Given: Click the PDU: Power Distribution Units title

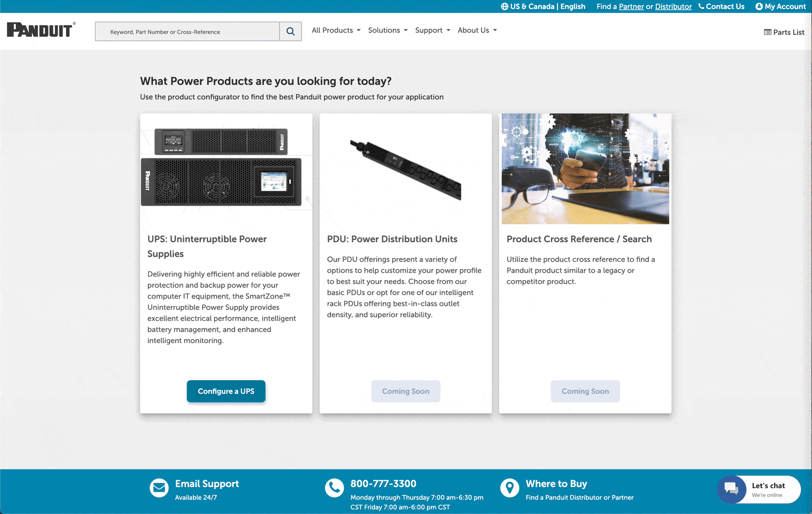Looking at the screenshot, I should 392,239.
